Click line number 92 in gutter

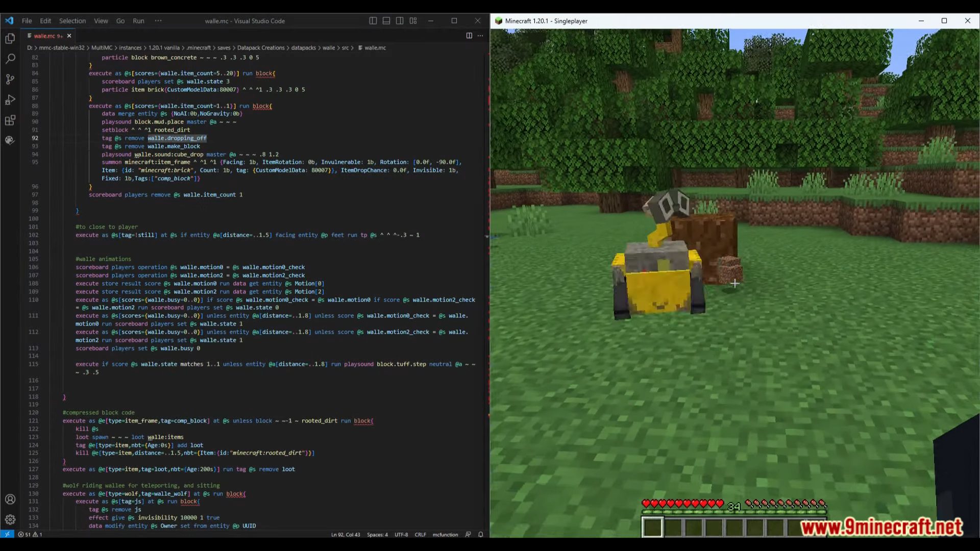(35, 138)
